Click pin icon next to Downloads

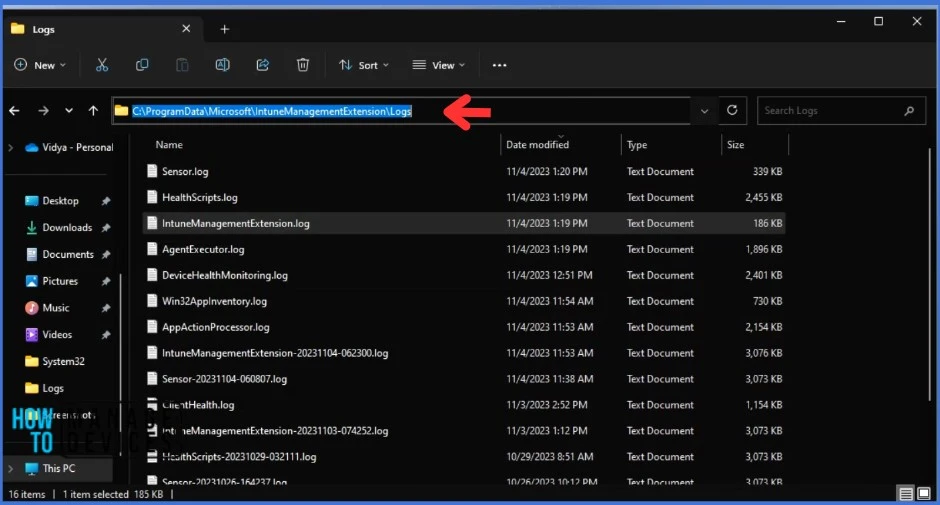pyautogui.click(x=106, y=227)
